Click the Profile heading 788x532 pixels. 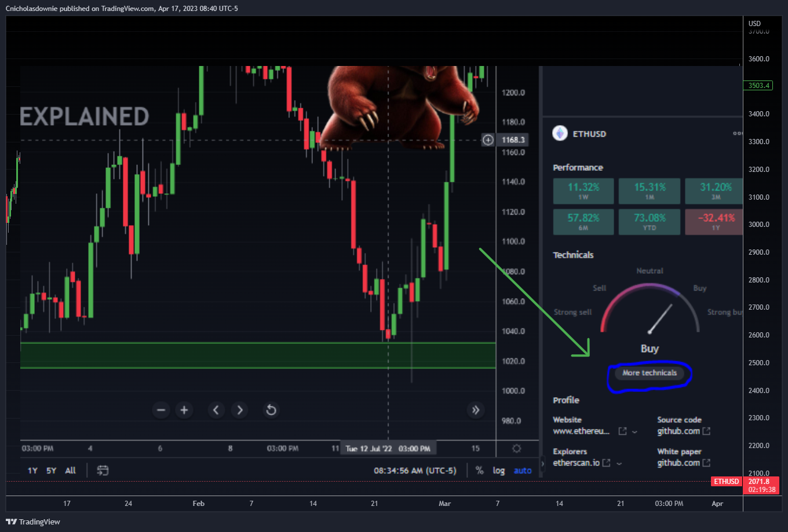click(566, 400)
